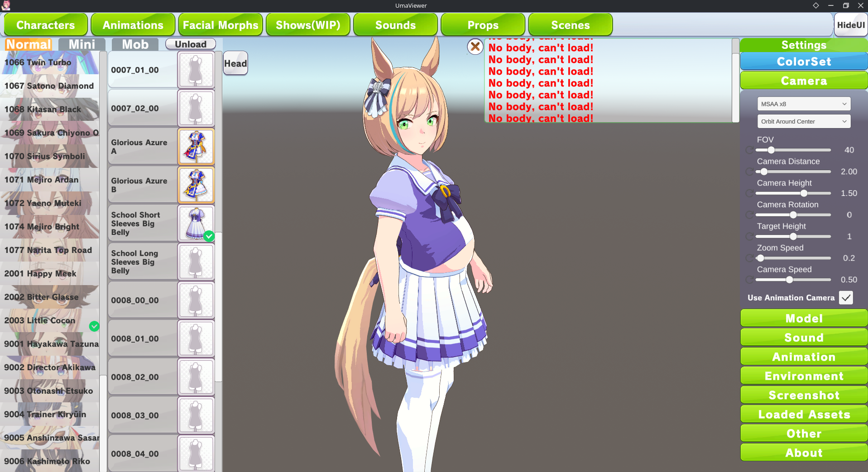The image size is (868, 472).
Task: Select character 2003 Little Cocon
Action: (49, 320)
